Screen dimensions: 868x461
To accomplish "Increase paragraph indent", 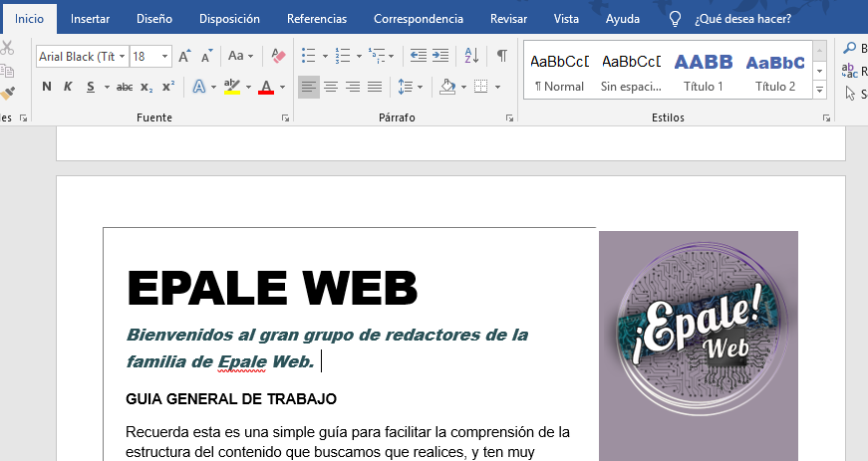I will [x=440, y=56].
